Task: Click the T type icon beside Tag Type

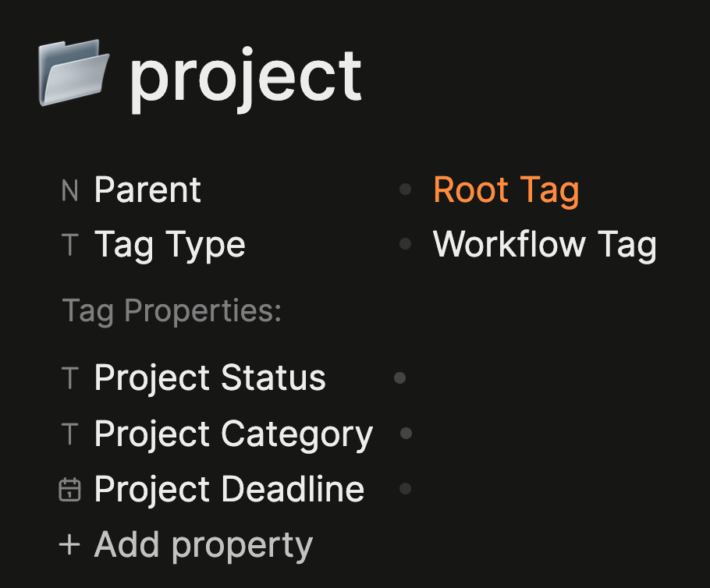Action: pyautogui.click(x=69, y=245)
